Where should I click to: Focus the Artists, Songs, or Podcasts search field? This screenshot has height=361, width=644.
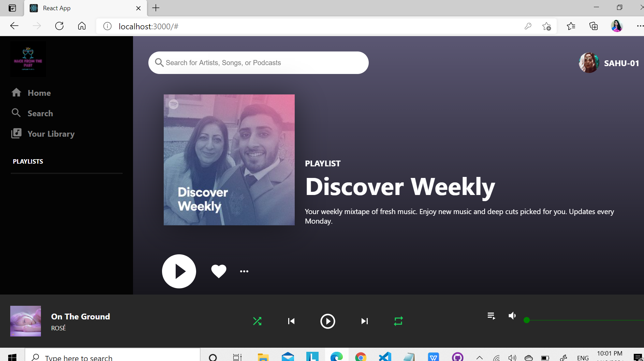click(258, 63)
